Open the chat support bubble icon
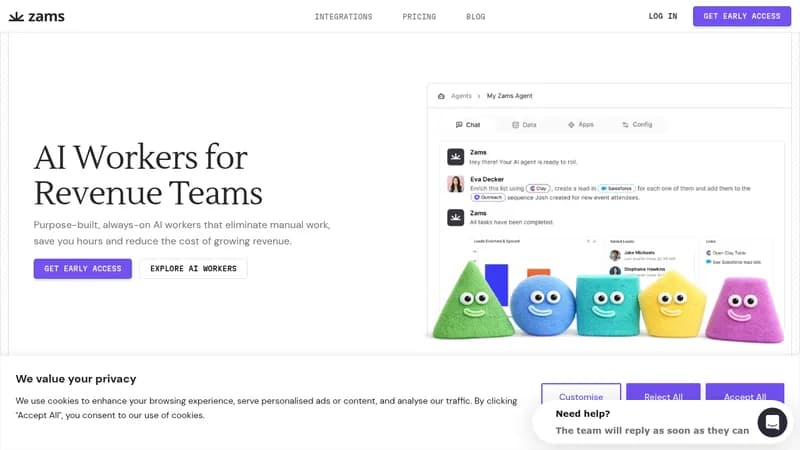 (x=772, y=422)
